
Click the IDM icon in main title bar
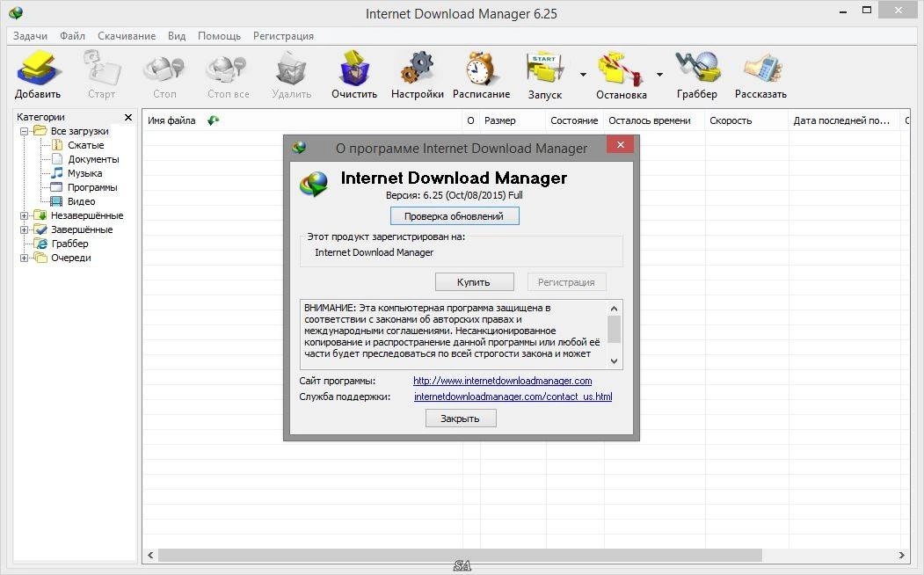(x=16, y=12)
